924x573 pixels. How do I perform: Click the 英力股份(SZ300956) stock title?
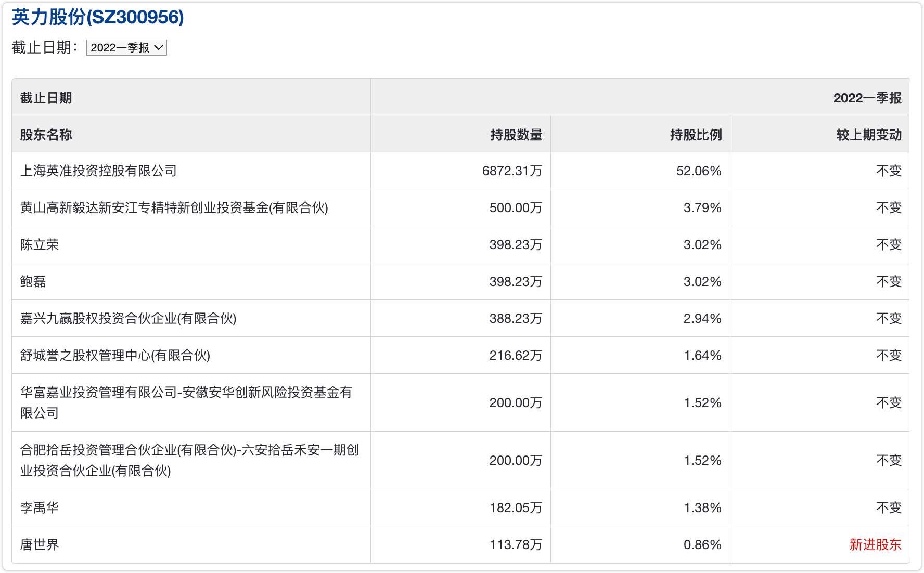pos(98,17)
